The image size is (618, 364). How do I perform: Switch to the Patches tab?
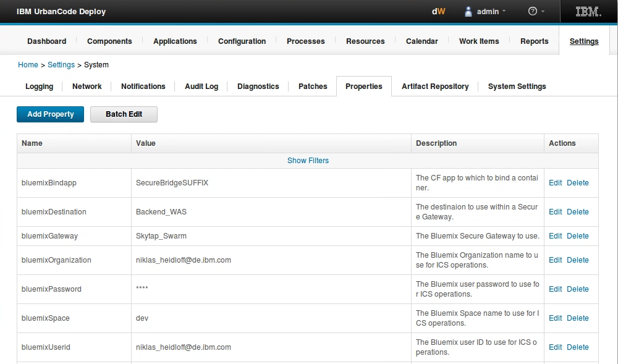click(313, 87)
